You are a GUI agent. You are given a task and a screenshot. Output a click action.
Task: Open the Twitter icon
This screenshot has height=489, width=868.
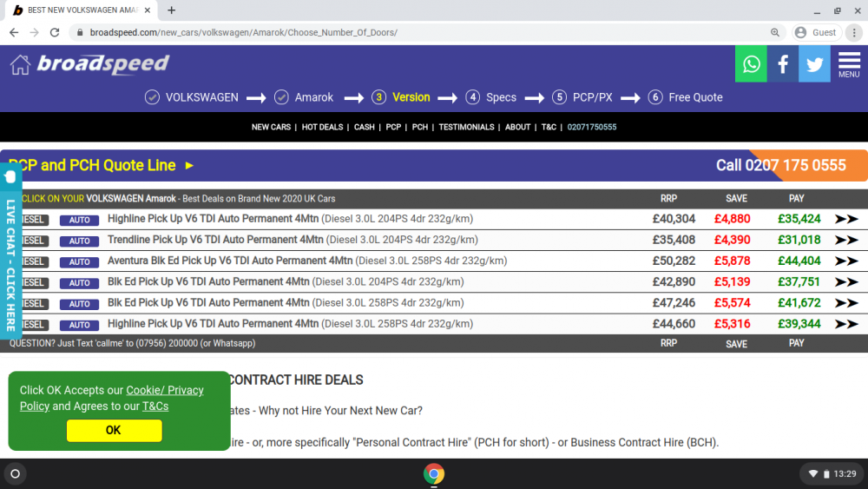[x=814, y=64]
